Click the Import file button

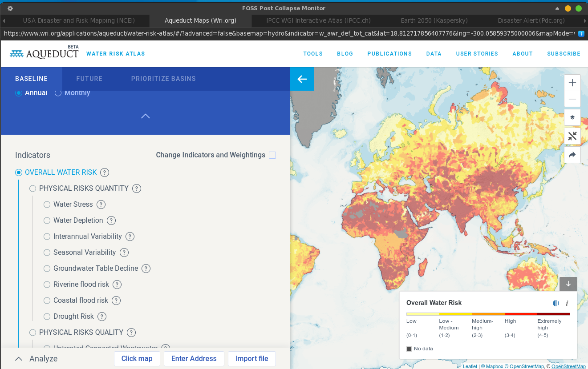251,359
